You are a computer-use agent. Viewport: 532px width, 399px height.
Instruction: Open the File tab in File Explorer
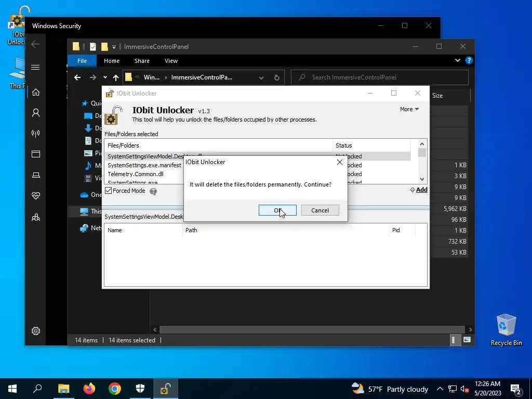(x=82, y=61)
